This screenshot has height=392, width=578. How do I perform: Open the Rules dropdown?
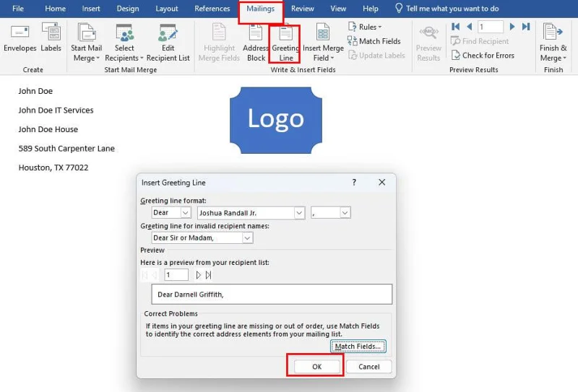(x=365, y=27)
